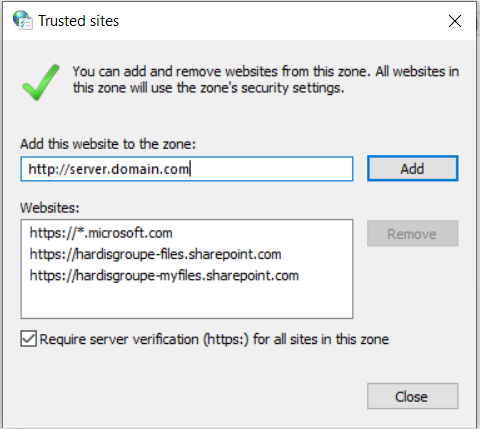This screenshot has width=480, height=429.
Task: Click the 'Trusted sites' title text
Action: (79, 21)
